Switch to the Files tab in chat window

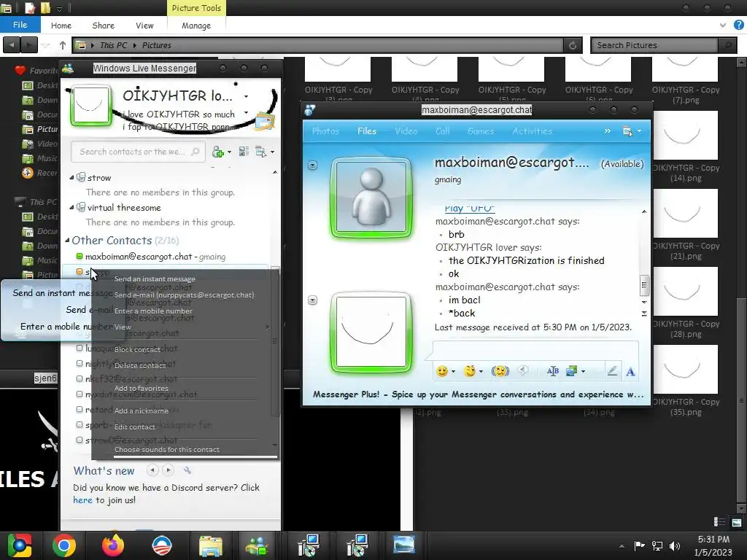click(367, 131)
